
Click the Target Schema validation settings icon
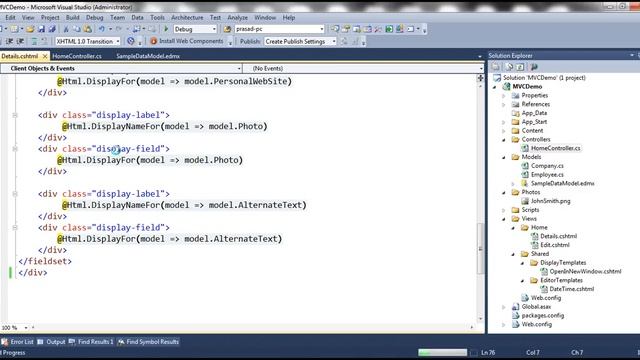point(131,41)
